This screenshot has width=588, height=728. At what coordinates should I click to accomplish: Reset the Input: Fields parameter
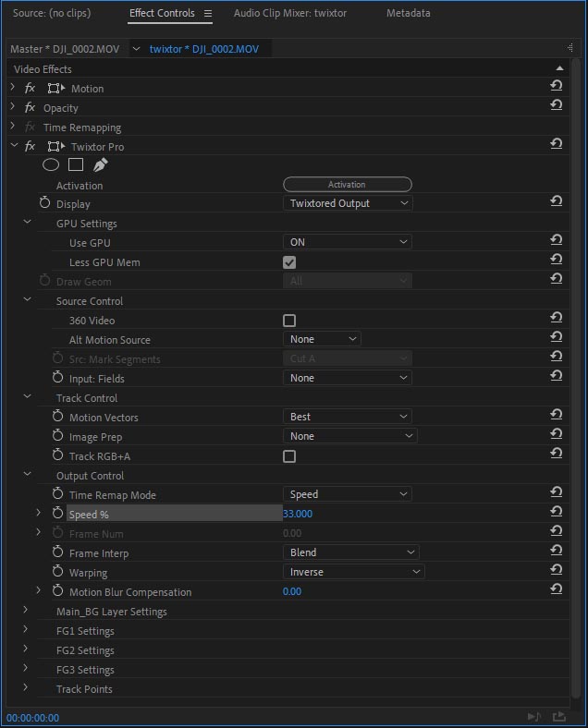click(x=556, y=376)
